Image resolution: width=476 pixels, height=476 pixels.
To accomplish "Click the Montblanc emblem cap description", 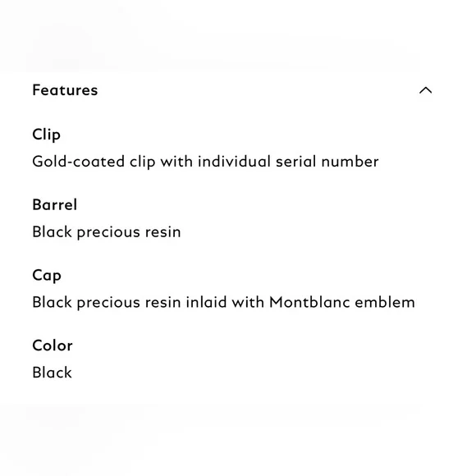I will [x=223, y=303].
